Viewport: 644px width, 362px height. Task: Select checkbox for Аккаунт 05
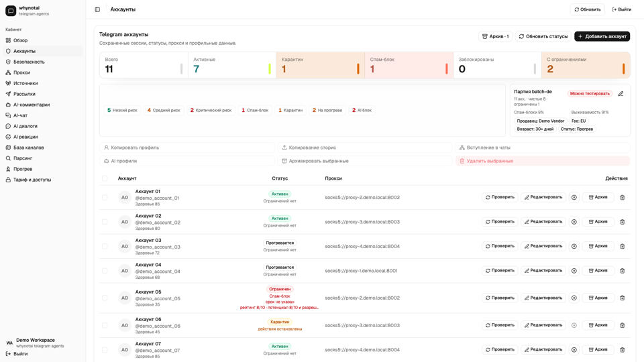105,298
